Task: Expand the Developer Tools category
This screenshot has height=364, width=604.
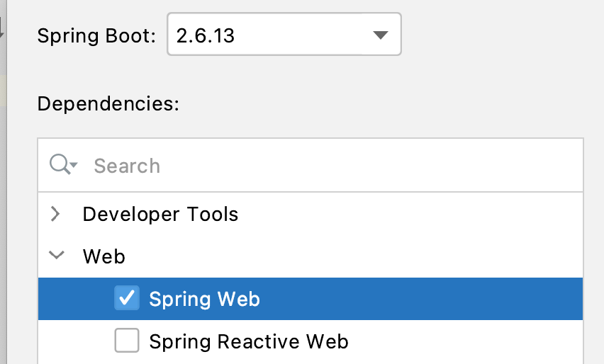Action: point(56,214)
